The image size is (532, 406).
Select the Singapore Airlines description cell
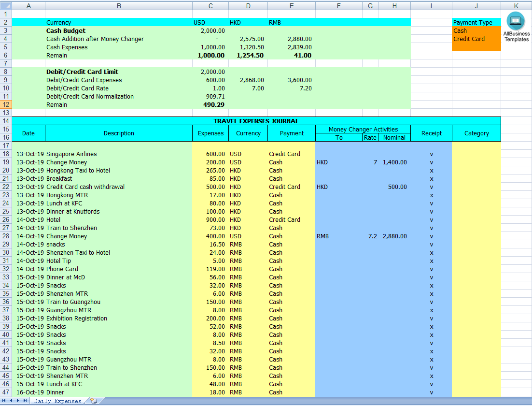(x=119, y=154)
